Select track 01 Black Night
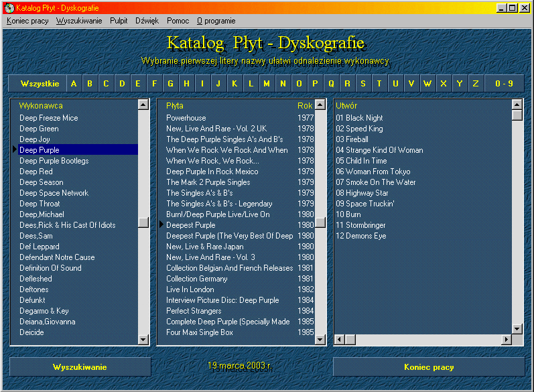 pyautogui.click(x=359, y=118)
